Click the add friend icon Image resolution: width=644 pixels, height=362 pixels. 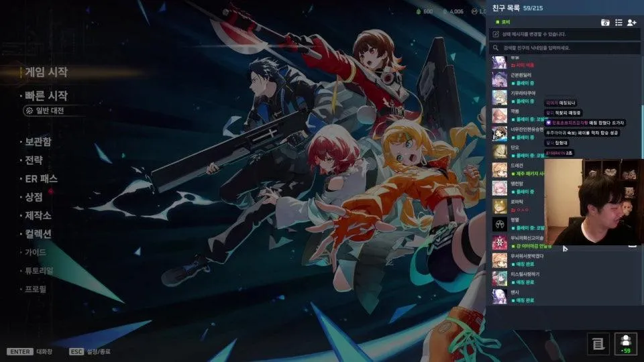[x=632, y=23]
